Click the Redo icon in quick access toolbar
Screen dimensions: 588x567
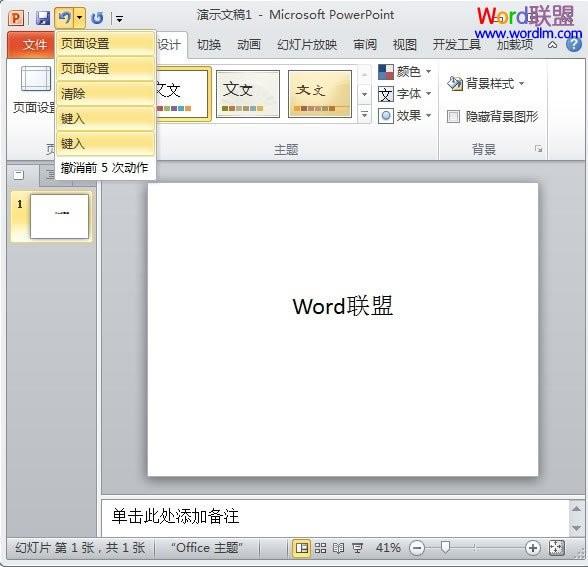point(98,18)
